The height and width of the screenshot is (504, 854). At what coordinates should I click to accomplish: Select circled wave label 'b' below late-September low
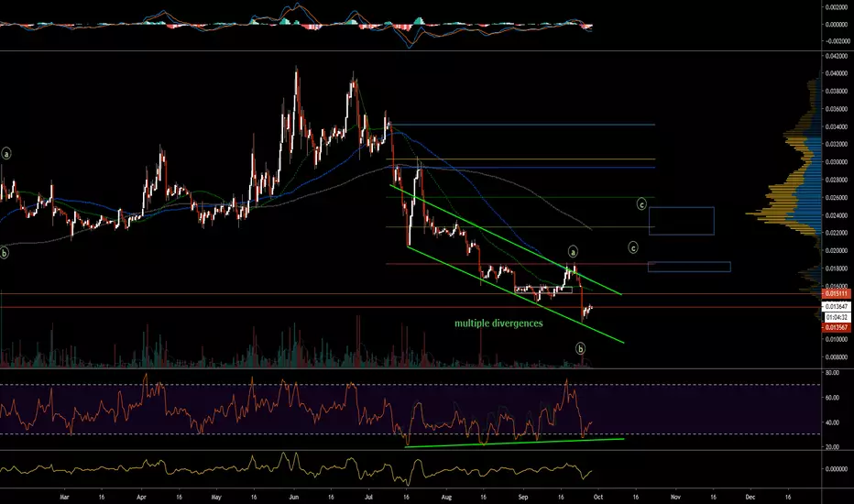pyautogui.click(x=581, y=348)
